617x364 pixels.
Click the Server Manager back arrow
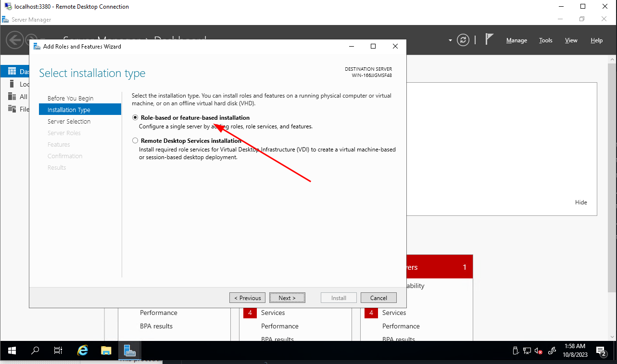(x=14, y=40)
